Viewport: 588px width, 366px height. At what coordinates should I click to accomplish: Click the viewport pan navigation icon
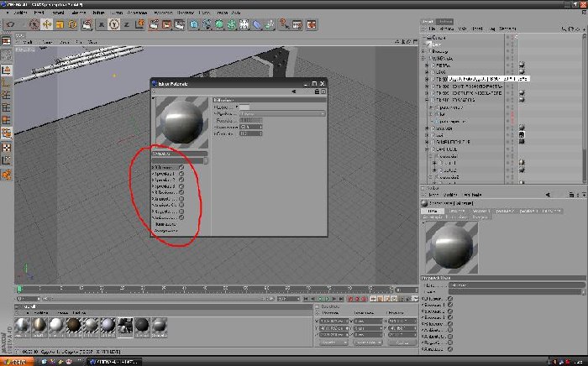(x=397, y=42)
